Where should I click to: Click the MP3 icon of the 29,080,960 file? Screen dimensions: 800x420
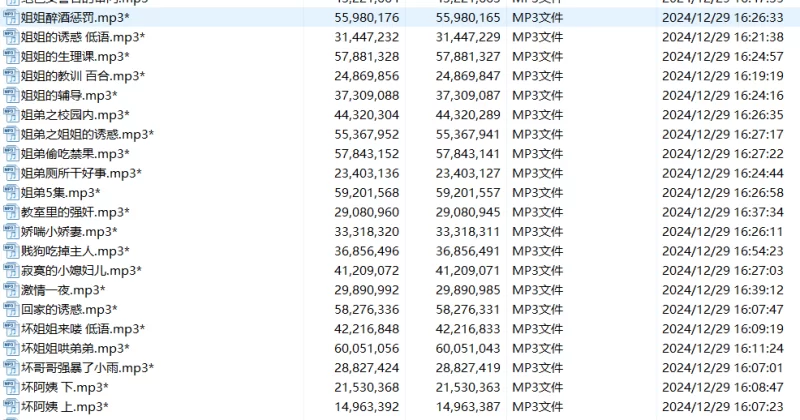pyautogui.click(x=11, y=212)
